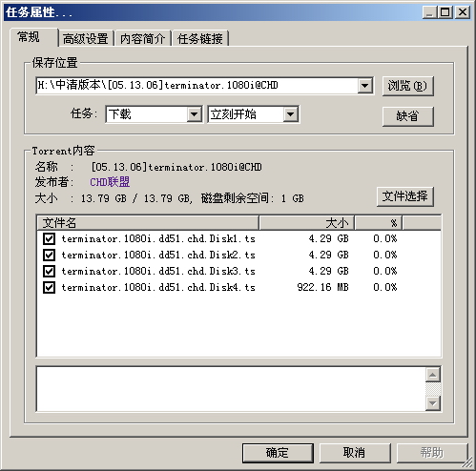Toggle the Disk2.ts file checkbox
The height and width of the screenshot is (471, 476).
(49, 255)
